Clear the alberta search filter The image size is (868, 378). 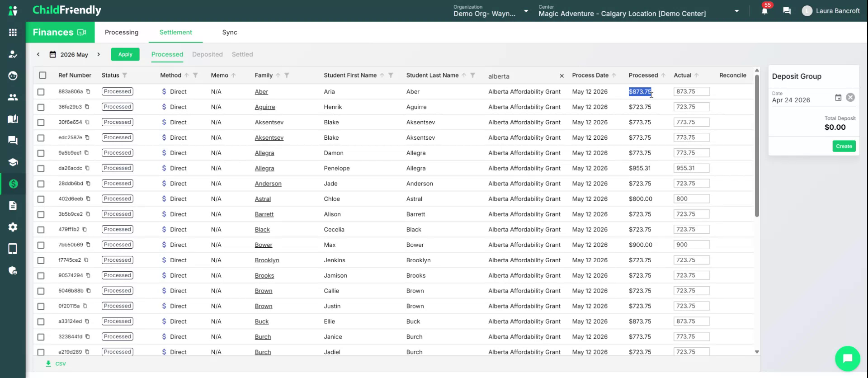[x=561, y=76]
